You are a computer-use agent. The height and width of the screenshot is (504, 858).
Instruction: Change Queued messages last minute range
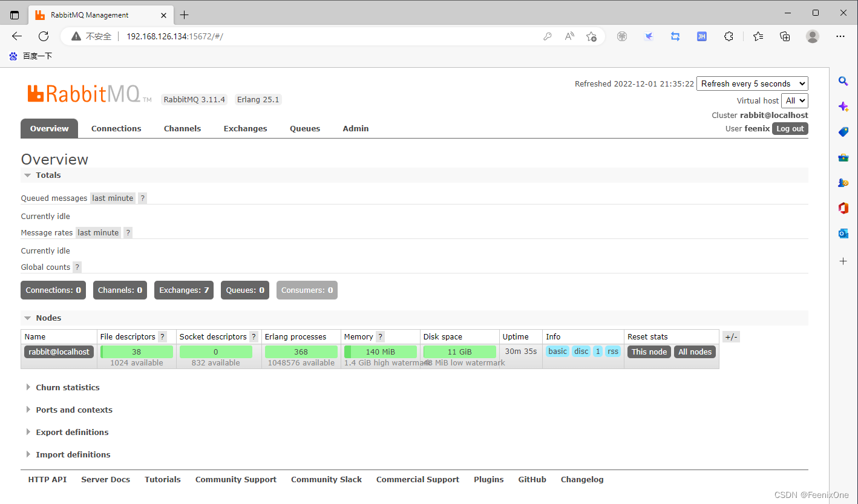click(x=113, y=198)
